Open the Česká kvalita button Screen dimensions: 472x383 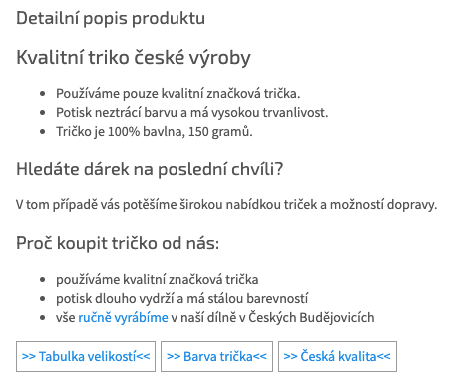337,356
